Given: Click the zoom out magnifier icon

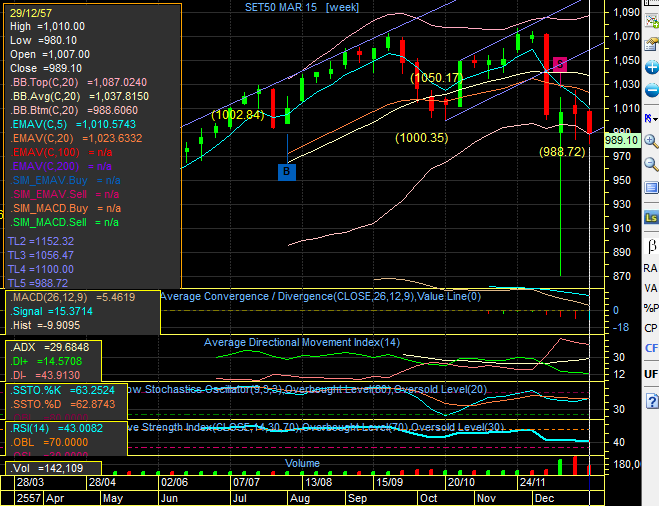Looking at the screenshot, I should tap(651, 164).
